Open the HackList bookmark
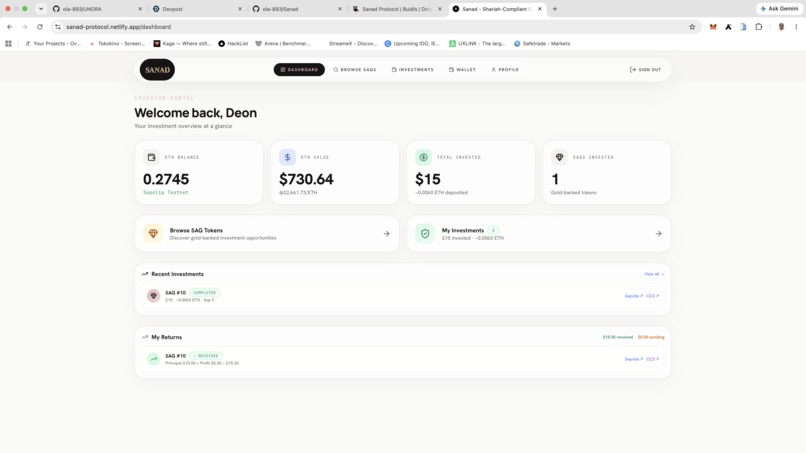 [233, 44]
